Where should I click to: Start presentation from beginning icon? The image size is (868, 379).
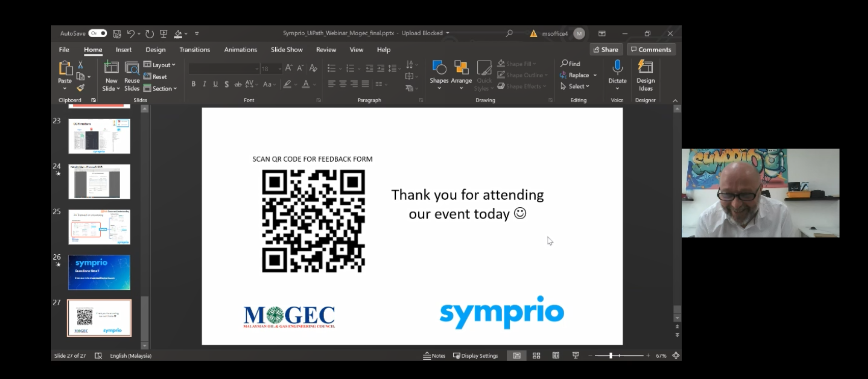164,34
